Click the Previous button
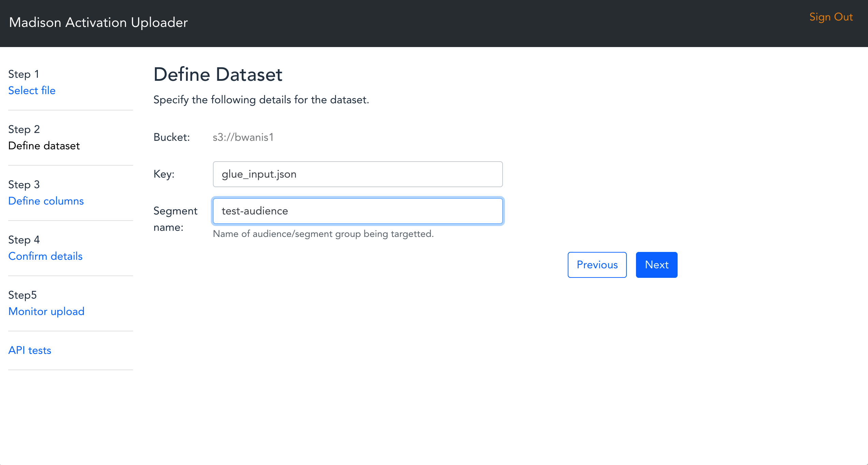 click(x=597, y=265)
